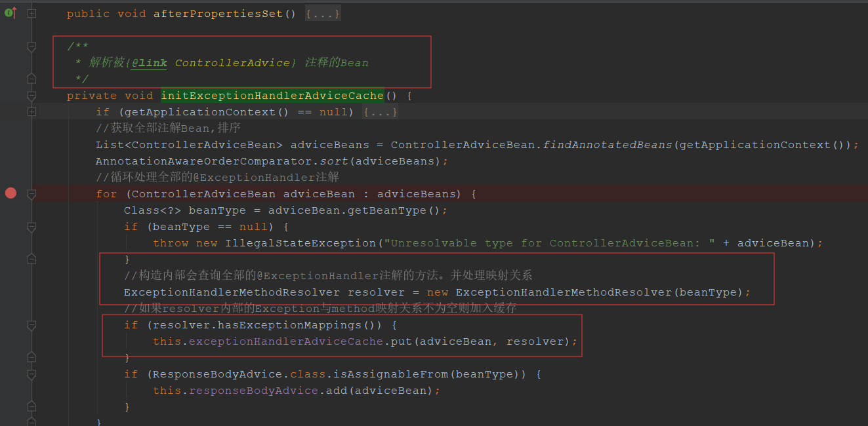
Task: Click fold end marker after responseBodyAdvice.add block
Action: coord(31,406)
